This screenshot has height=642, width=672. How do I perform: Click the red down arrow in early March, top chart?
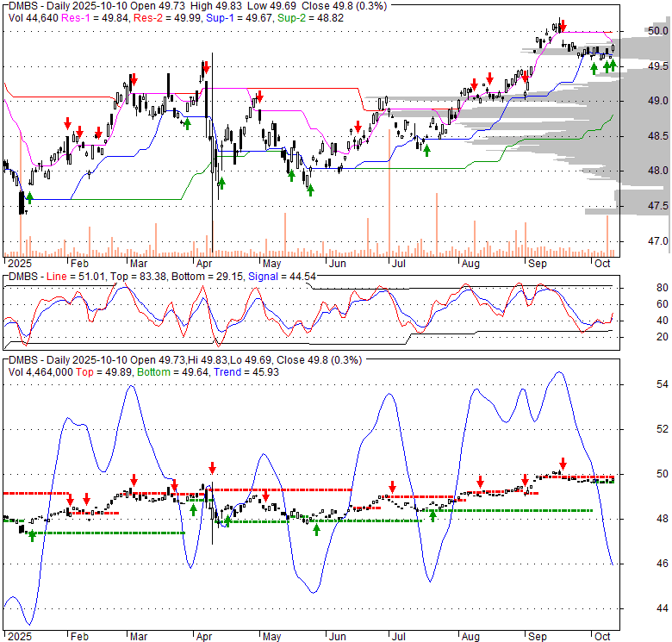coord(133,79)
